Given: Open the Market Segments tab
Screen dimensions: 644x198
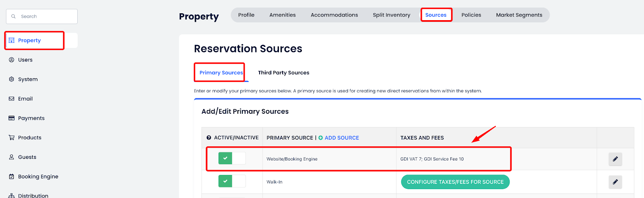Looking at the screenshot, I should pyautogui.click(x=519, y=15).
